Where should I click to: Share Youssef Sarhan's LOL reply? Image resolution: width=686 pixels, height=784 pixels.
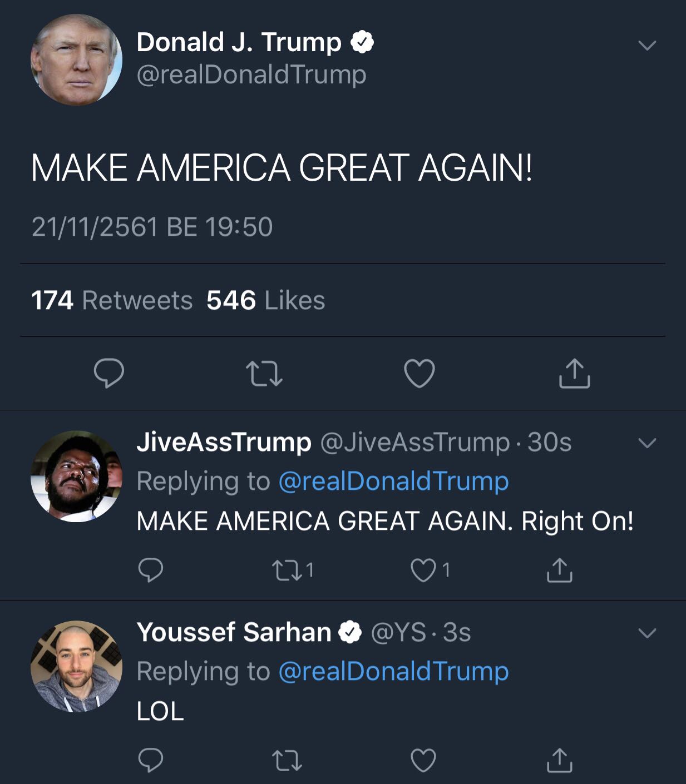pos(559,760)
